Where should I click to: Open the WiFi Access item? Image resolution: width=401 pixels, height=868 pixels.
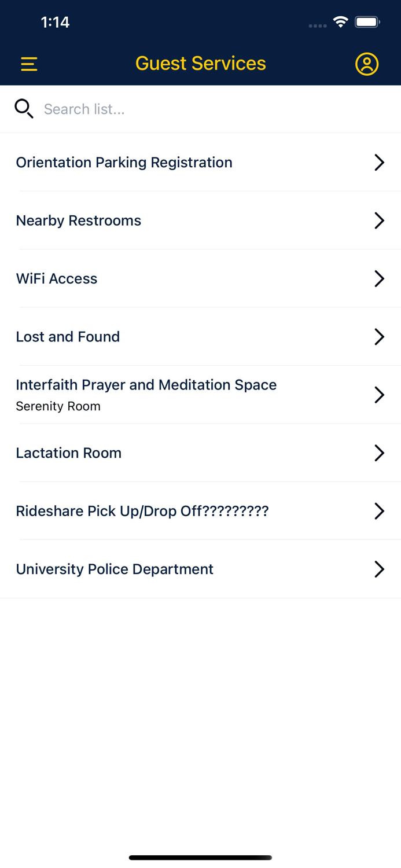point(57,278)
